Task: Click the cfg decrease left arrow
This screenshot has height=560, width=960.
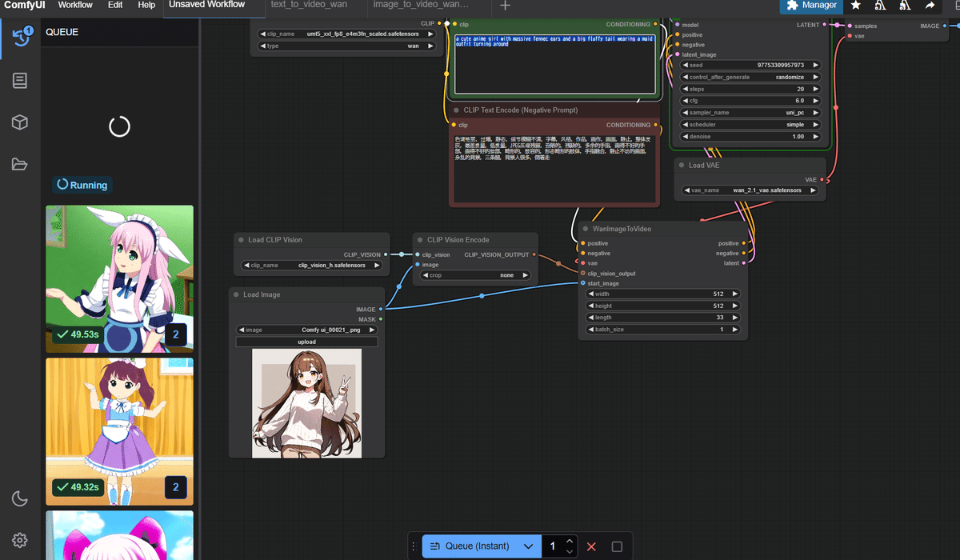Action: click(686, 101)
